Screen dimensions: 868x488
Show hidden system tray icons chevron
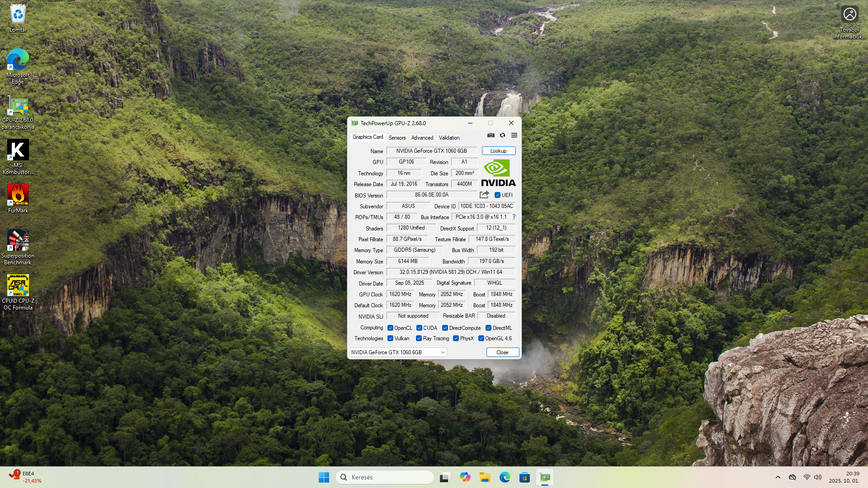click(778, 477)
